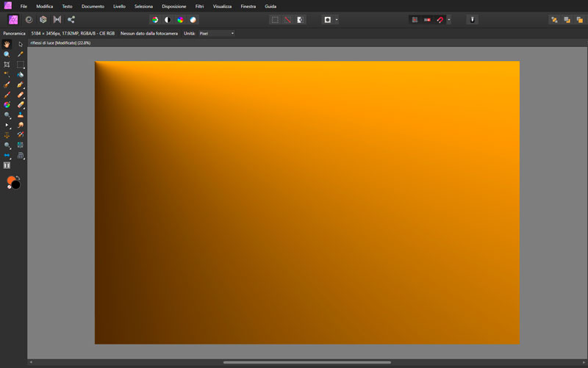Select the Flood Fill bucket tool
The image size is (588, 368).
tap(21, 75)
